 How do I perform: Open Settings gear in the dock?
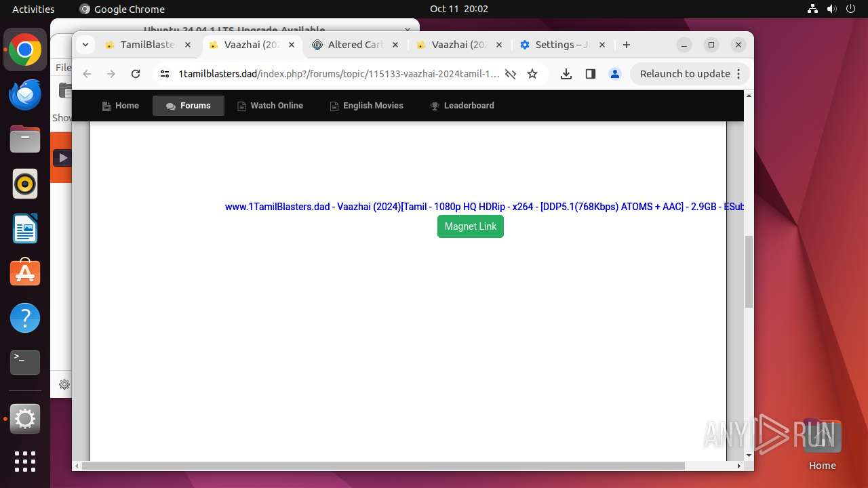(x=25, y=420)
